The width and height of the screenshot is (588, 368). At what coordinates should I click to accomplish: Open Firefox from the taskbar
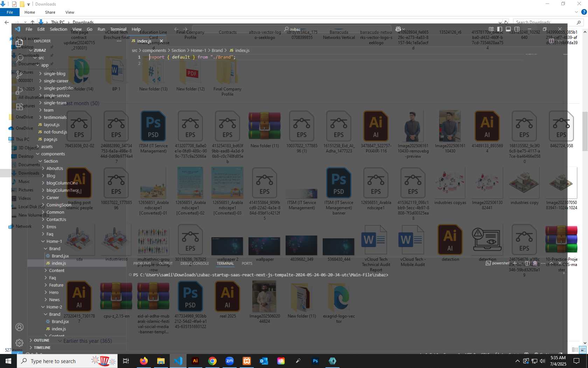pyautogui.click(x=143, y=361)
